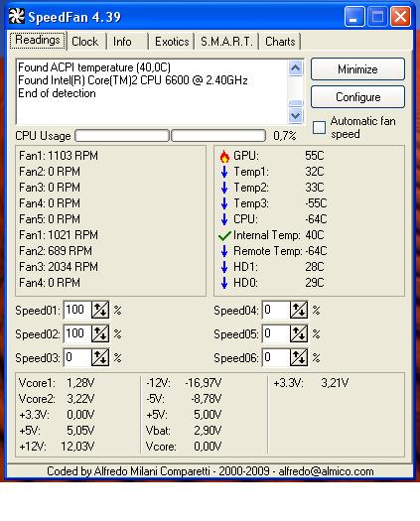The width and height of the screenshot is (420, 521).
Task: Open the Charts tab
Action: pyautogui.click(x=280, y=42)
